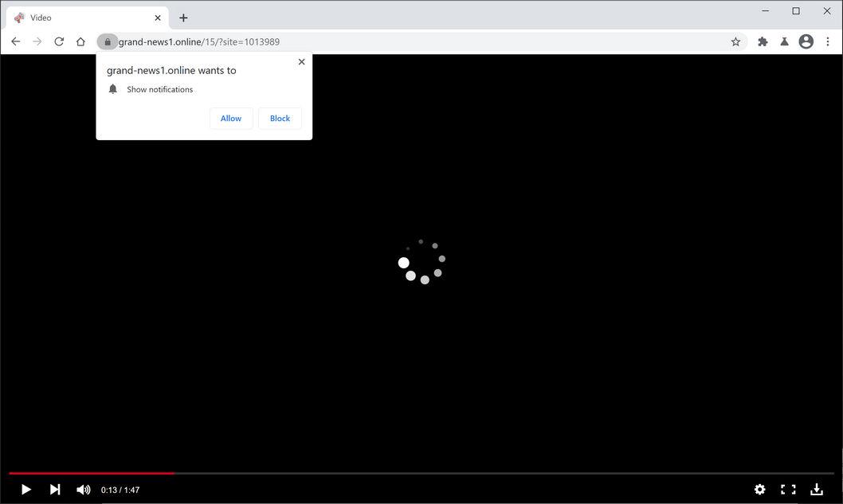
Task: Click the home icon in the toolbar
Action: tap(80, 41)
